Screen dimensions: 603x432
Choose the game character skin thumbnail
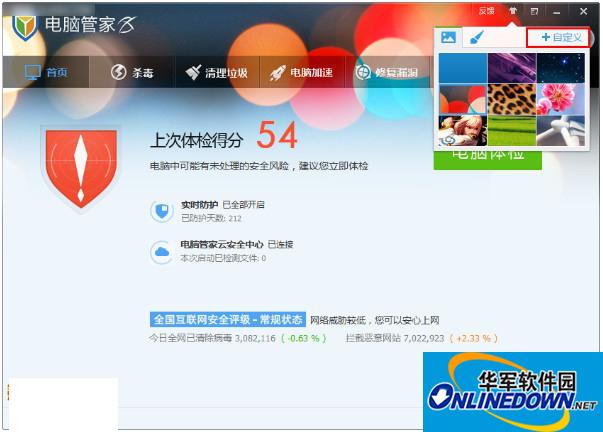point(463,131)
